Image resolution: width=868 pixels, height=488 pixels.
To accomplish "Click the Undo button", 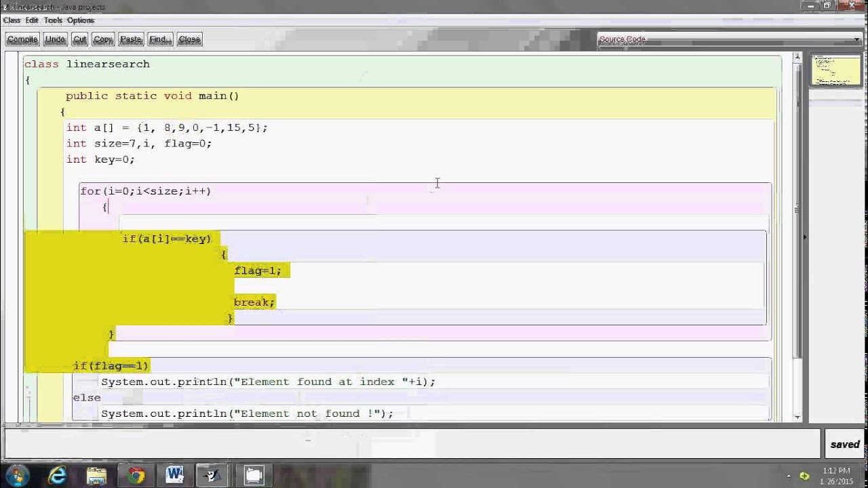I will pyautogui.click(x=55, y=39).
